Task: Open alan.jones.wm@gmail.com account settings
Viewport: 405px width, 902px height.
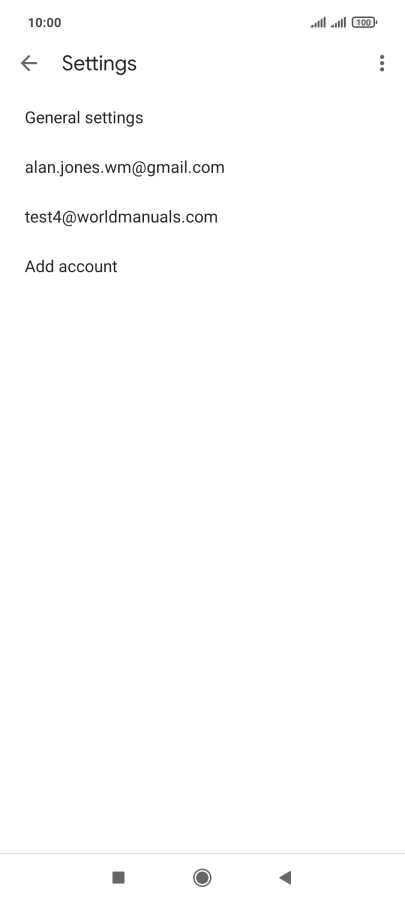Action: click(202, 167)
